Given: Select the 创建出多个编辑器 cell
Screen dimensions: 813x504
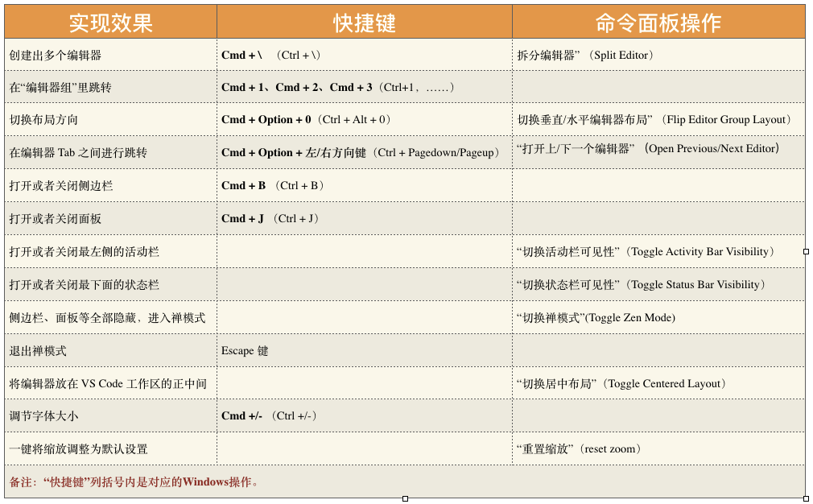Looking at the screenshot, I should (x=110, y=55).
